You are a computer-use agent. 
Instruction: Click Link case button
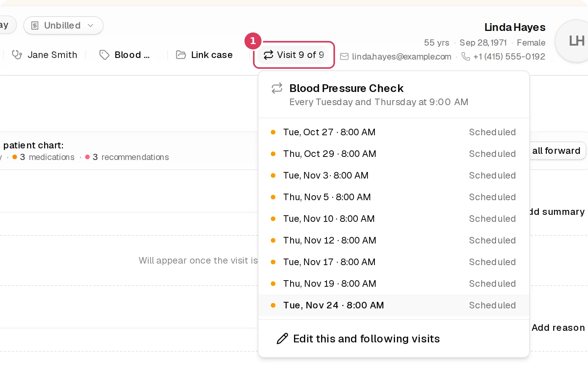click(x=204, y=55)
